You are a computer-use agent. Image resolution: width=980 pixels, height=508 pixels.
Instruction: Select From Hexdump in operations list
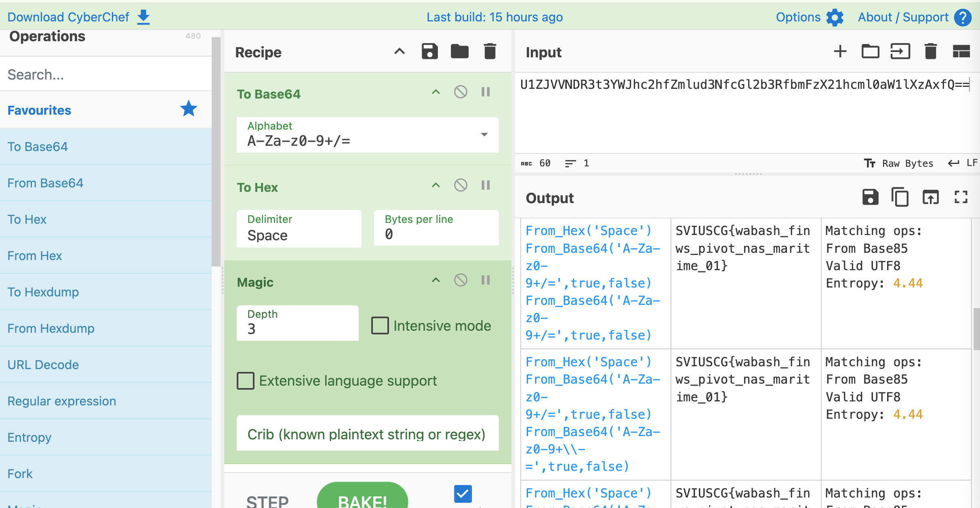point(106,328)
